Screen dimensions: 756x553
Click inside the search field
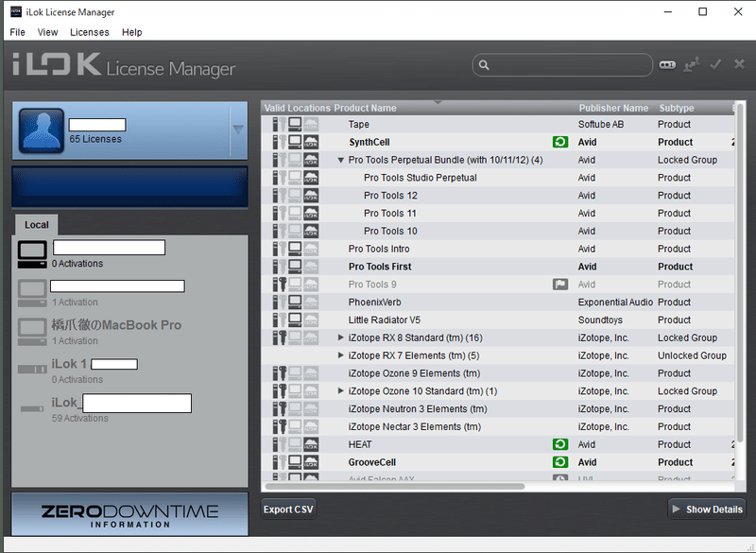pyautogui.click(x=562, y=64)
